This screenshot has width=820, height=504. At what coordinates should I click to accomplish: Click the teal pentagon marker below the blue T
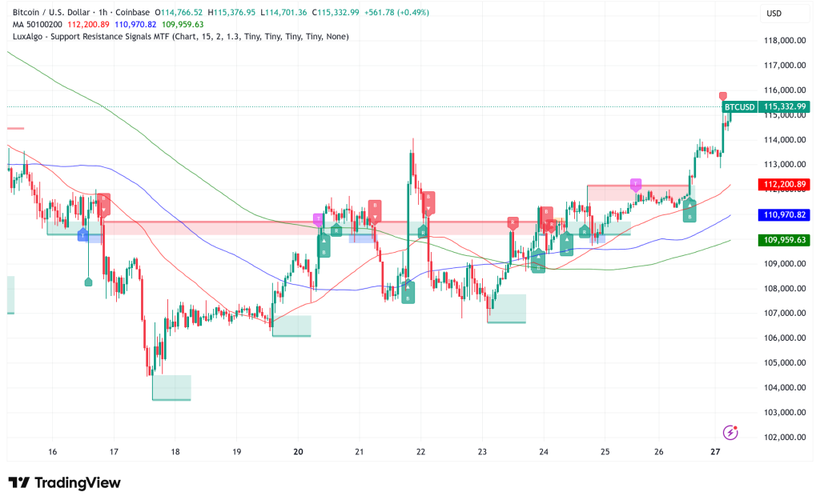[x=88, y=282]
